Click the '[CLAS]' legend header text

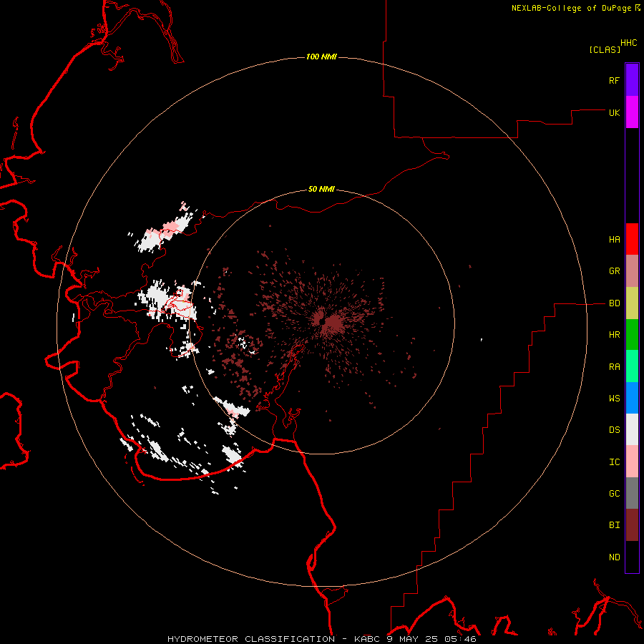(605, 49)
